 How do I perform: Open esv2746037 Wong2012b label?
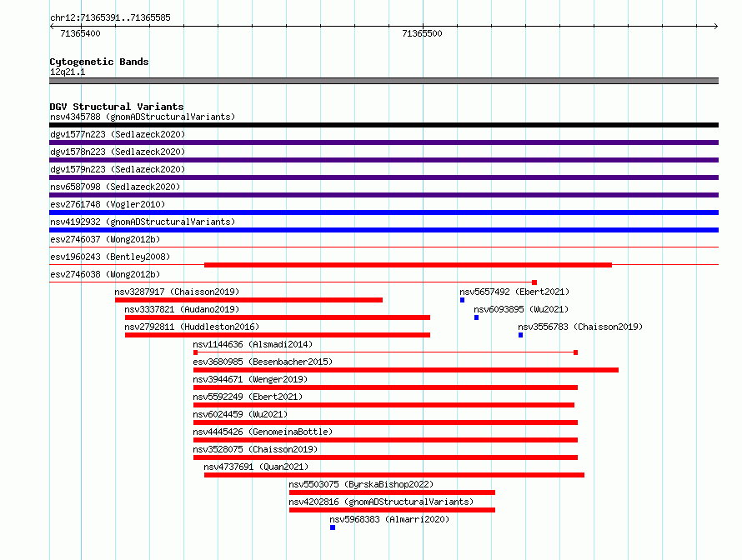105,239
